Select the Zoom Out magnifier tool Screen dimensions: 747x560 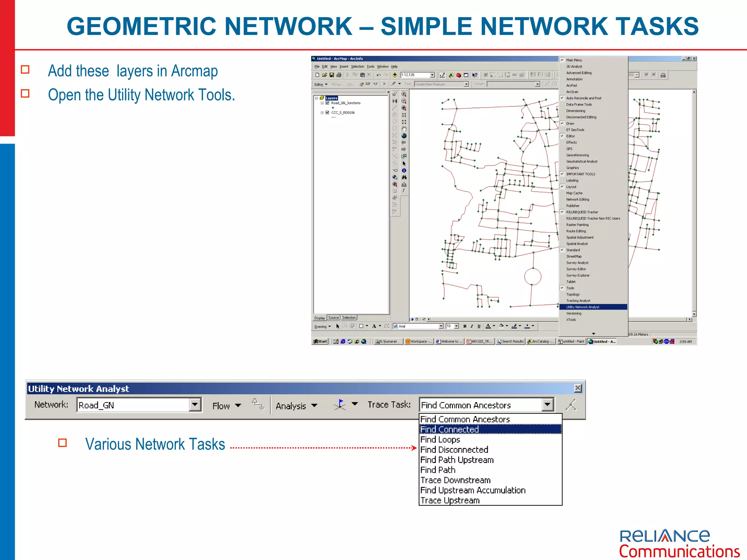(404, 101)
